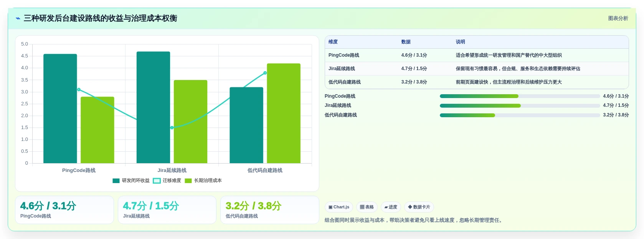Screen dimensions: 644x239
Task: Click the 说明 column header
Action: point(461,42)
